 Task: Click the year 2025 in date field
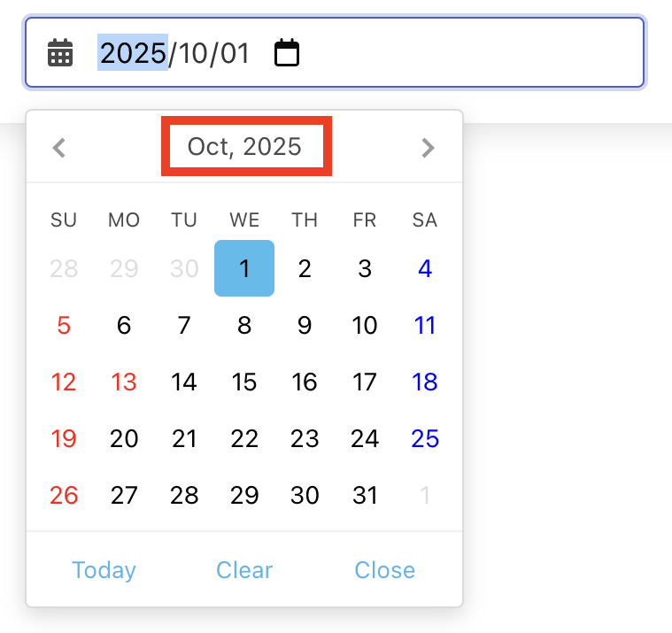(133, 53)
